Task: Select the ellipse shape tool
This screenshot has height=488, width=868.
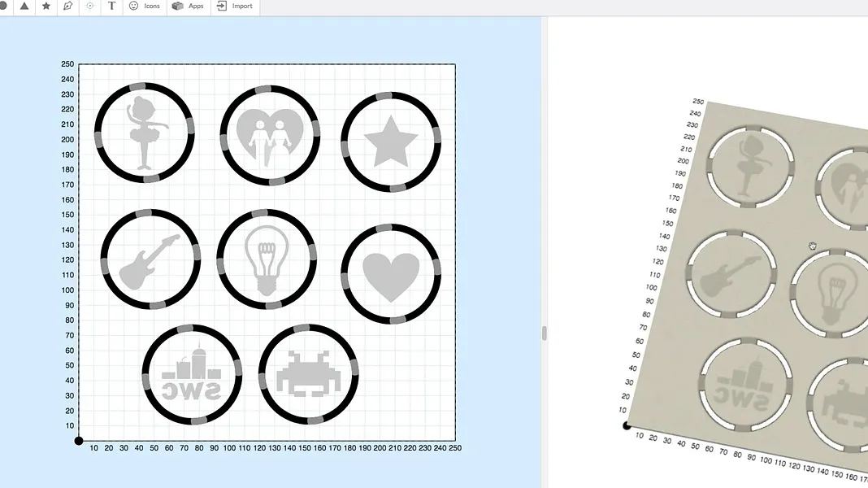Action: 3,6
